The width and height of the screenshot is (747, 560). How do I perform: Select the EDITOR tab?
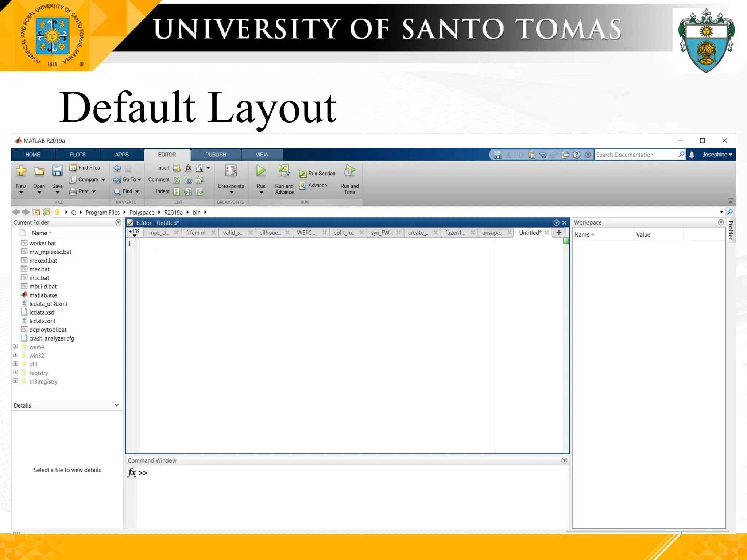(x=167, y=155)
